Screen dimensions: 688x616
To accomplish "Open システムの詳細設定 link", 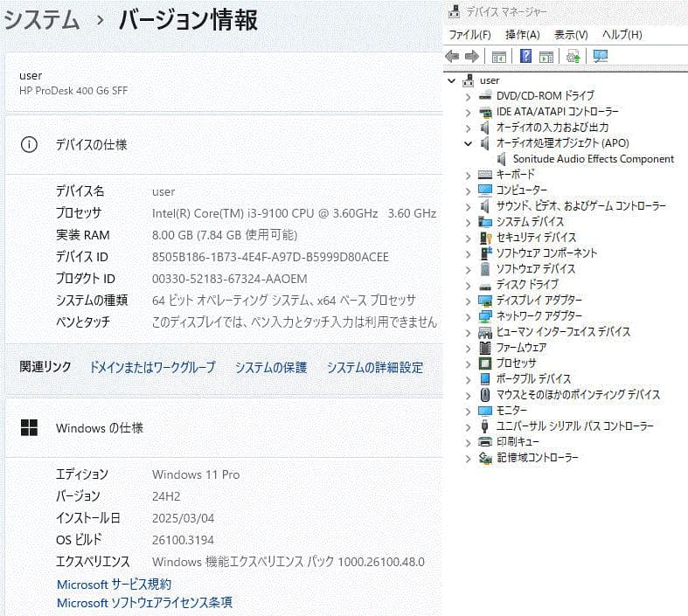I will 375,367.
